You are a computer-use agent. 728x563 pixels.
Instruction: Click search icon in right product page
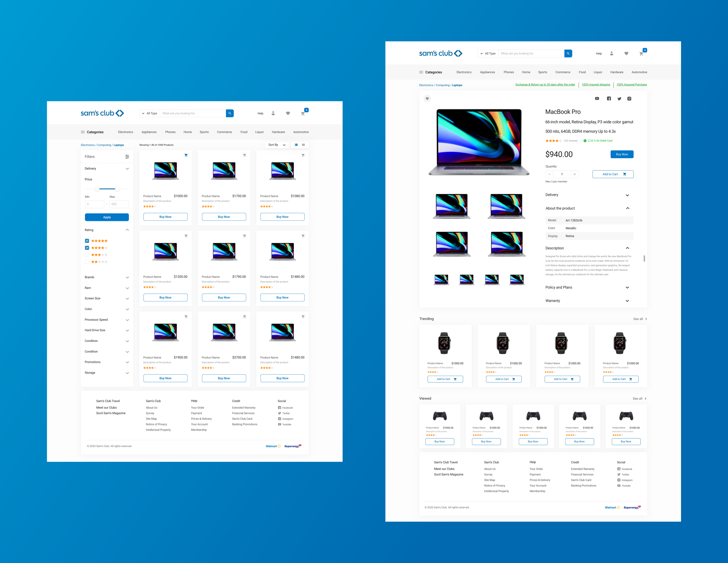click(x=568, y=53)
